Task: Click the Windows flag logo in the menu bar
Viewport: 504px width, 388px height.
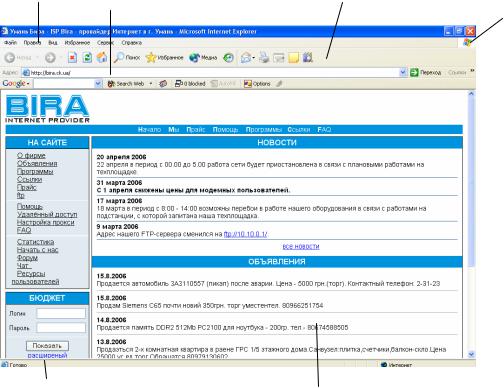Action: [x=467, y=42]
